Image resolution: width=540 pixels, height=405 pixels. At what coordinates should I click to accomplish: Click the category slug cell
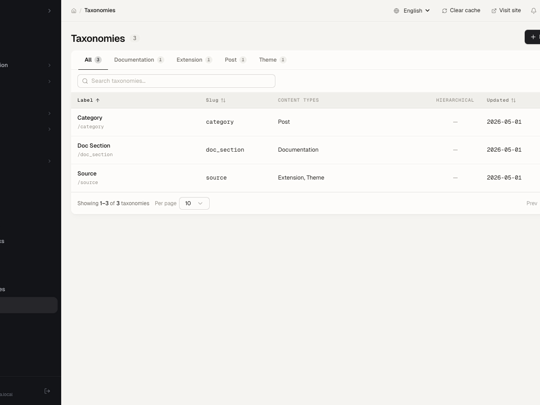[220, 122]
